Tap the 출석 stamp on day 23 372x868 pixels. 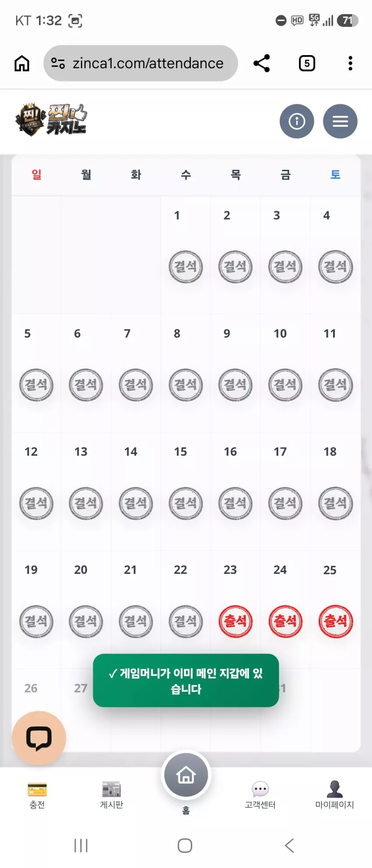tap(235, 621)
